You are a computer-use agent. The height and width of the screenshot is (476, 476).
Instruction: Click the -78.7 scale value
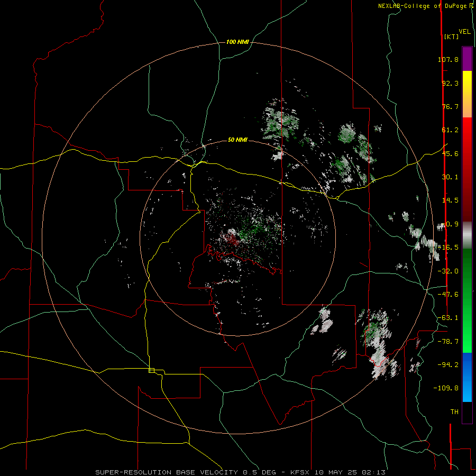tap(448, 342)
